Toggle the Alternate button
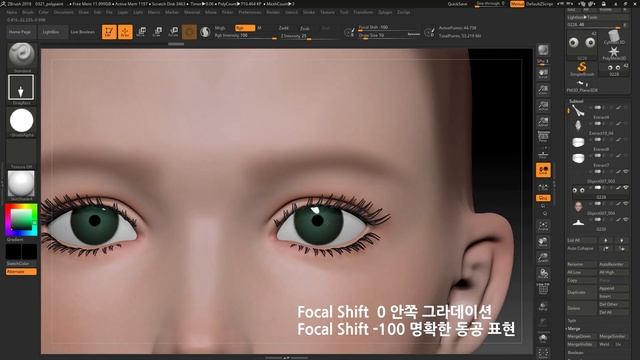 pos(21,271)
